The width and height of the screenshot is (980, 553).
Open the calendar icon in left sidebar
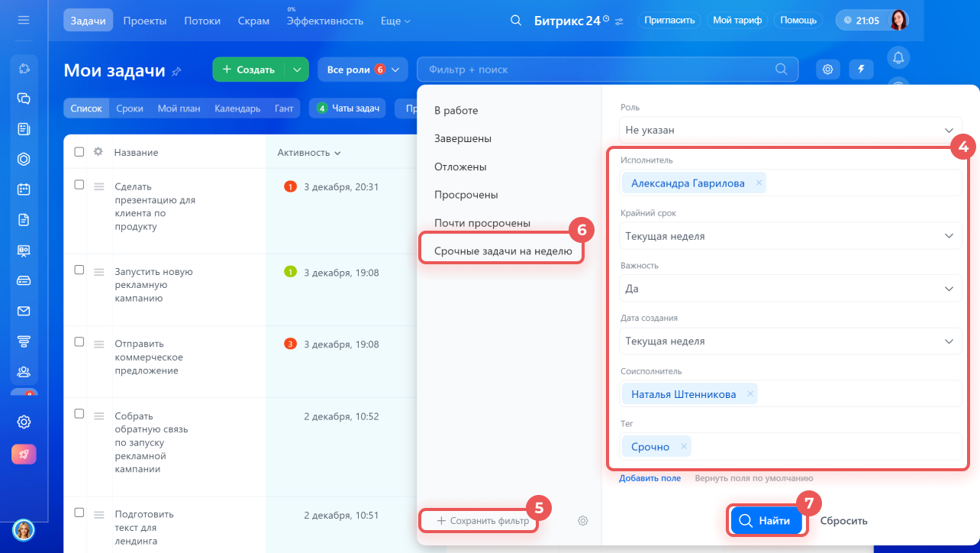(x=24, y=189)
